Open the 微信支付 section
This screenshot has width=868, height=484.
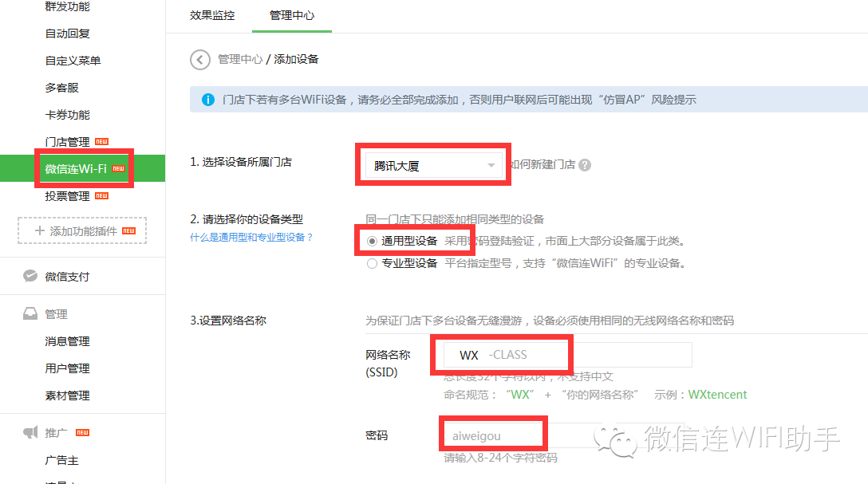coord(68,277)
